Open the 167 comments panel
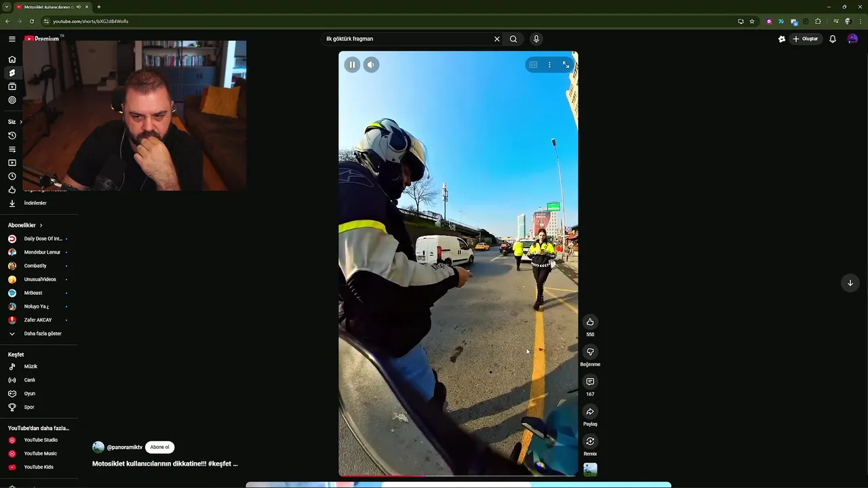Viewport: 868px width, 488px height. pyautogui.click(x=590, y=382)
